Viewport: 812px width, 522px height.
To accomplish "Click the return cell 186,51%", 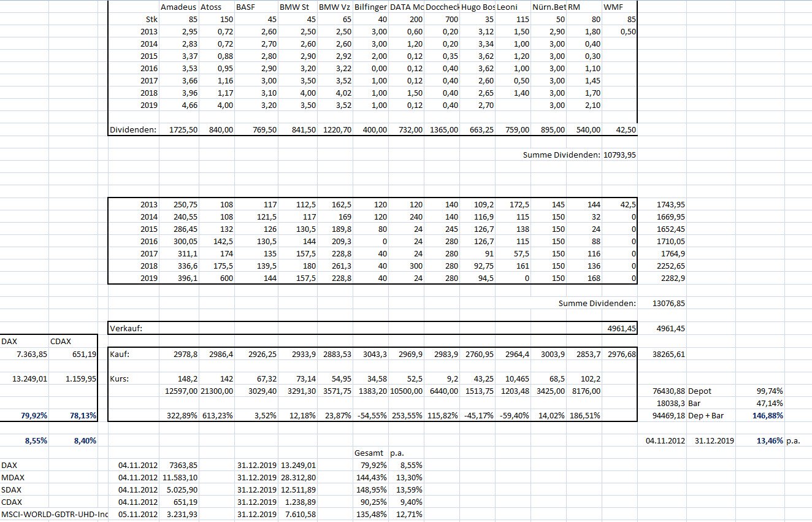I will 586,416.
